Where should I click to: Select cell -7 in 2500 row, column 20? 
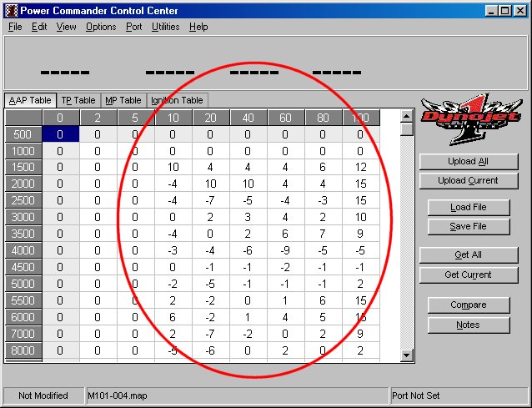[x=210, y=200]
